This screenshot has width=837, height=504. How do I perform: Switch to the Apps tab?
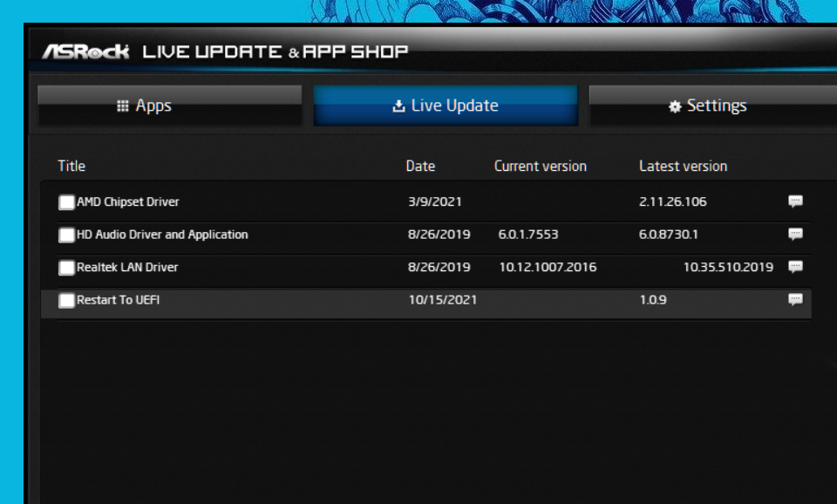(170, 106)
